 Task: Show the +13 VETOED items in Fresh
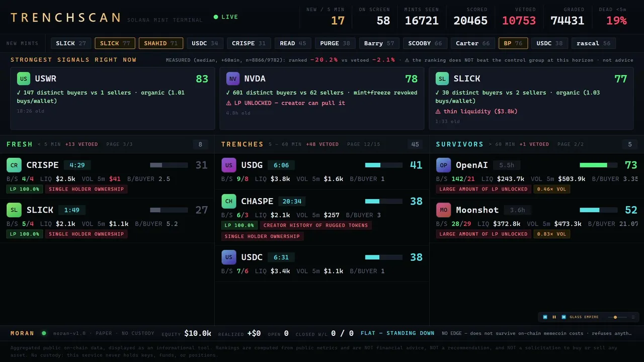(82, 144)
